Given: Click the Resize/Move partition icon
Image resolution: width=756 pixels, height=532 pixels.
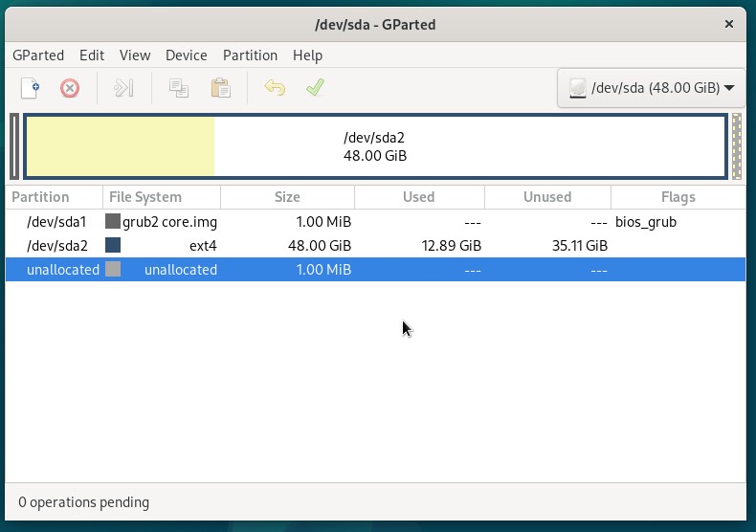Looking at the screenshot, I should (123, 88).
